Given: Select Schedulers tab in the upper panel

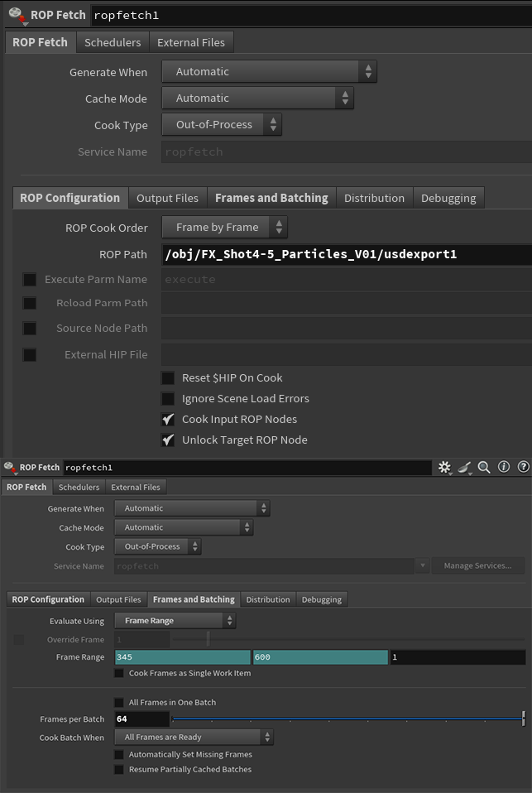Looking at the screenshot, I should click(x=112, y=42).
